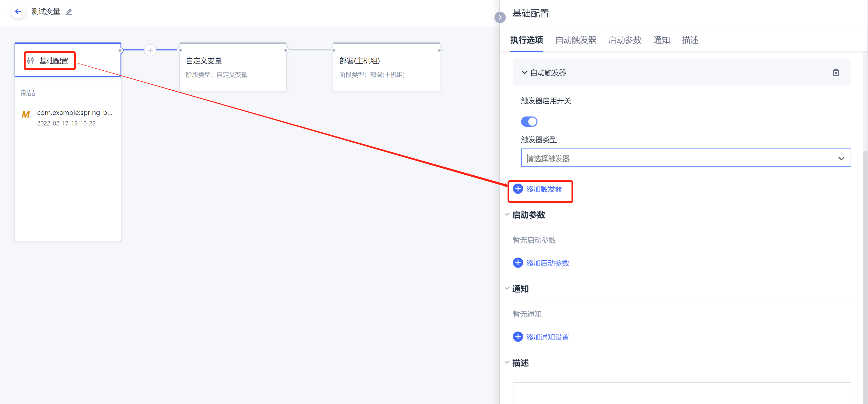Click the 测试变量 pipeline title
This screenshot has height=404, width=868.
(46, 12)
